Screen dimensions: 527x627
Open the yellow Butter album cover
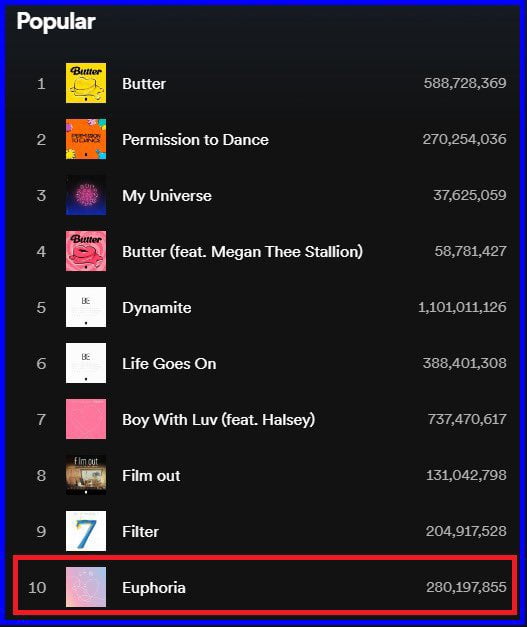[86, 83]
